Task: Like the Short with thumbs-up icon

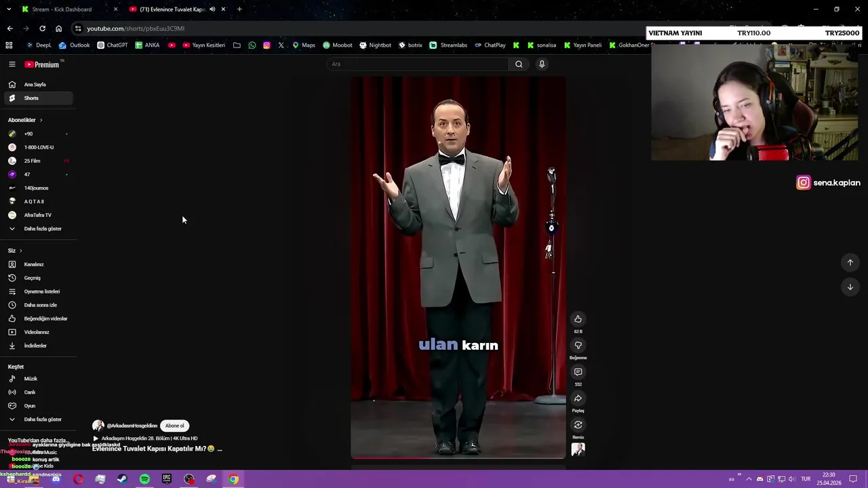Action: coord(578,319)
